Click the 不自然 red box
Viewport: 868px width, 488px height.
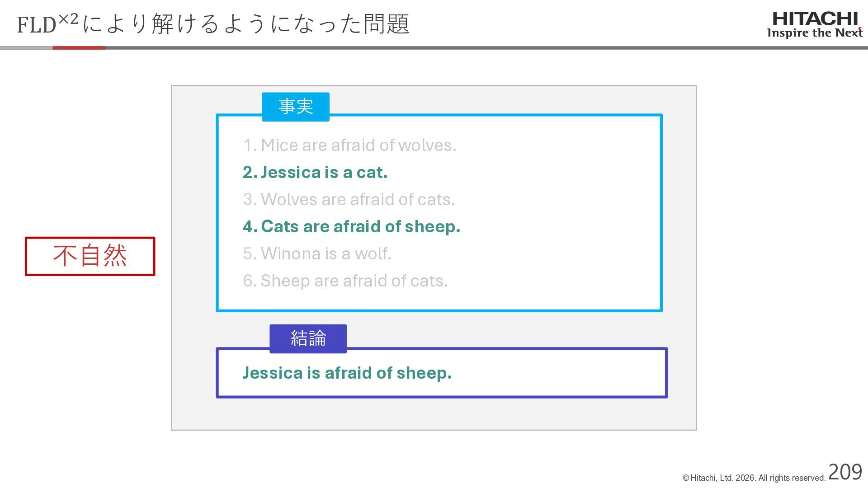point(90,256)
